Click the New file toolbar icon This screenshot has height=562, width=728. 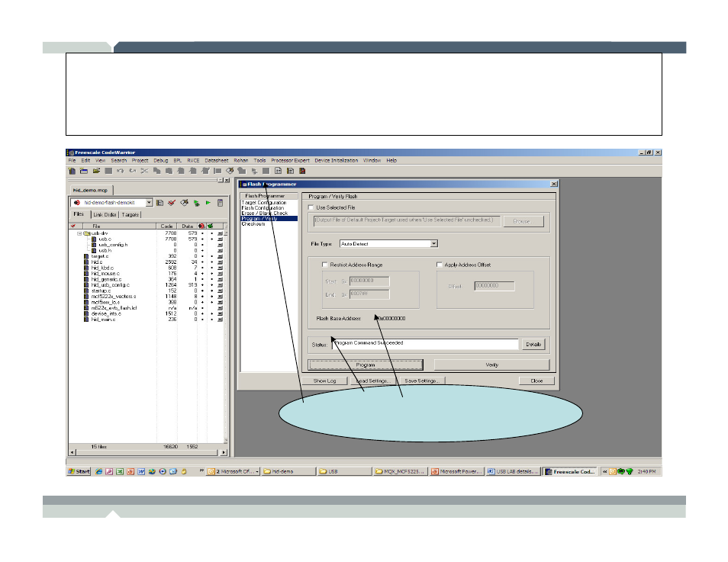click(x=72, y=171)
